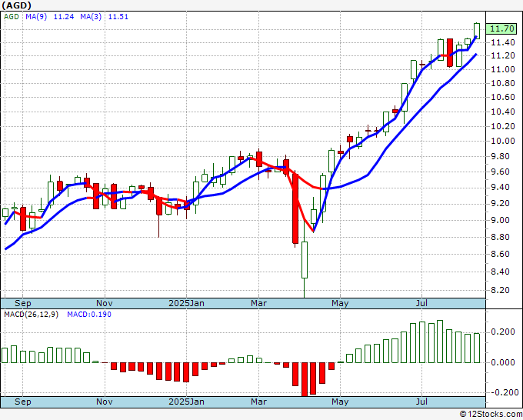The width and height of the screenshot is (523, 420).
Task: Select the MA(3) legend label
Action: (x=91, y=16)
